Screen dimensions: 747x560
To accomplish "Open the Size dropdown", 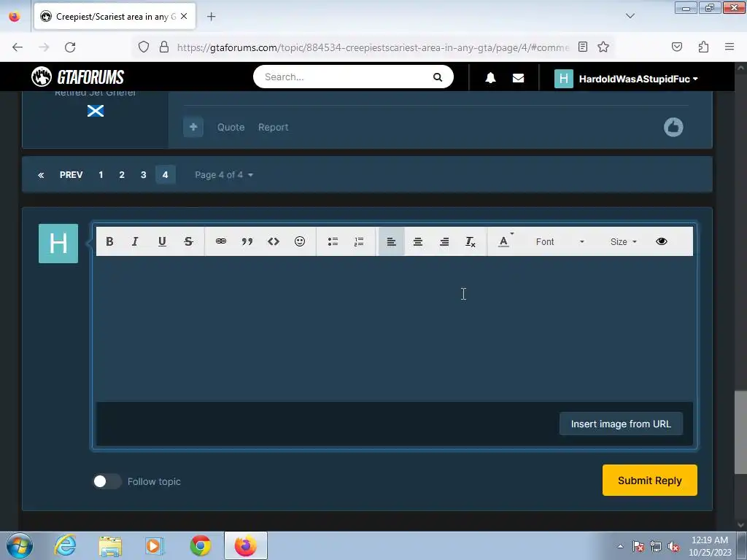I will tap(623, 241).
